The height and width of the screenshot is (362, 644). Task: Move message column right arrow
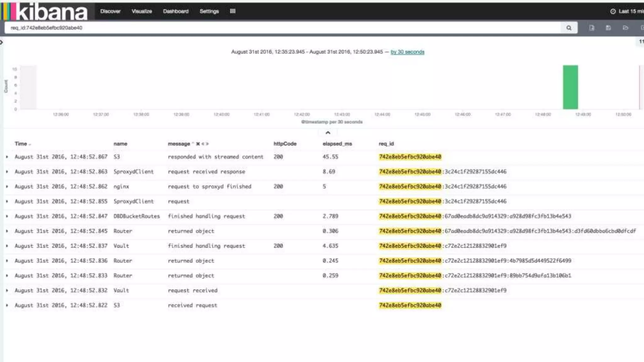[207, 144]
